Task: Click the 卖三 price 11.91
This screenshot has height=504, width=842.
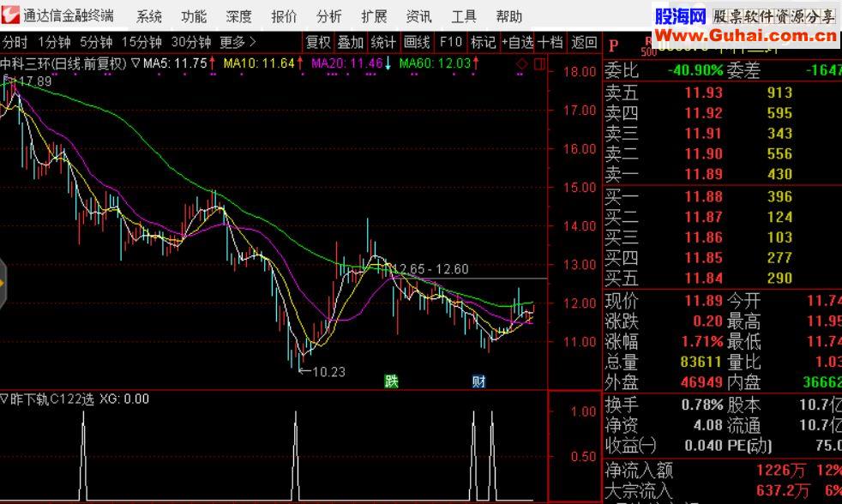Action: coord(703,134)
